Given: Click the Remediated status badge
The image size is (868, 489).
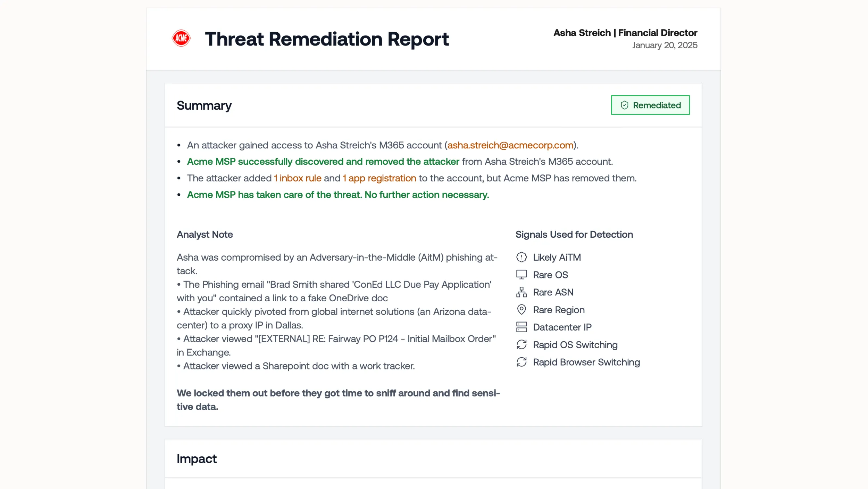Looking at the screenshot, I should point(650,105).
